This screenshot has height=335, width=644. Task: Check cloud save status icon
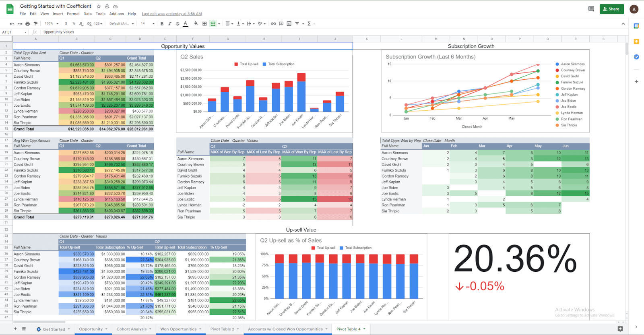(x=116, y=6)
